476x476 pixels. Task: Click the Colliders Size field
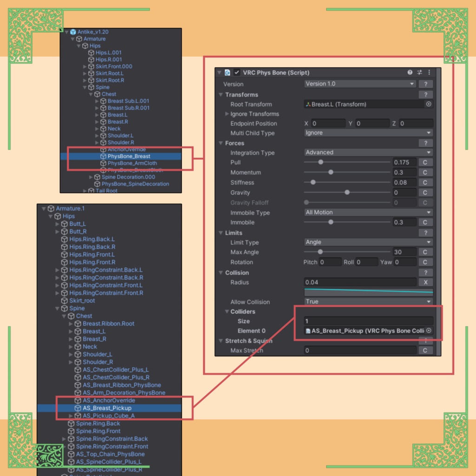click(x=369, y=321)
